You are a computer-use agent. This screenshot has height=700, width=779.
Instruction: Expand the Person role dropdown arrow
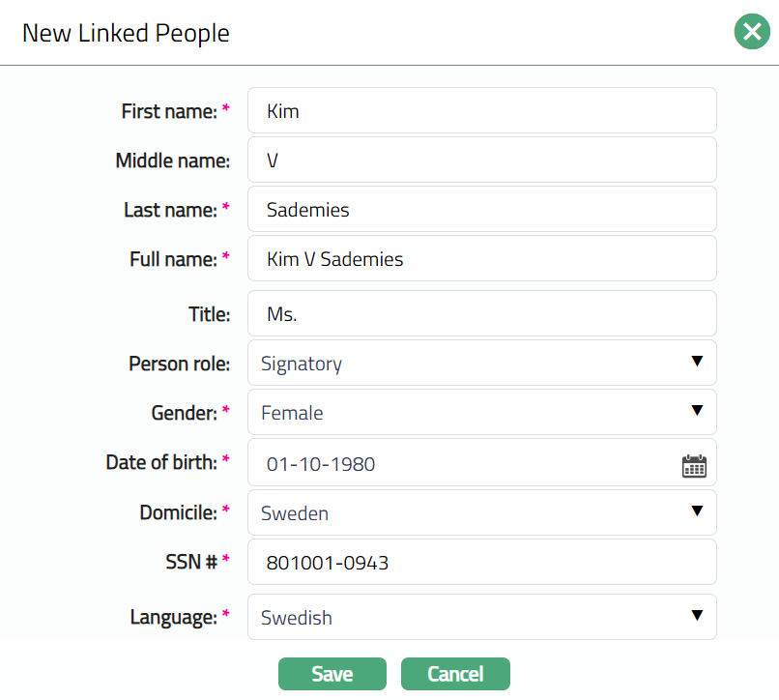point(696,362)
